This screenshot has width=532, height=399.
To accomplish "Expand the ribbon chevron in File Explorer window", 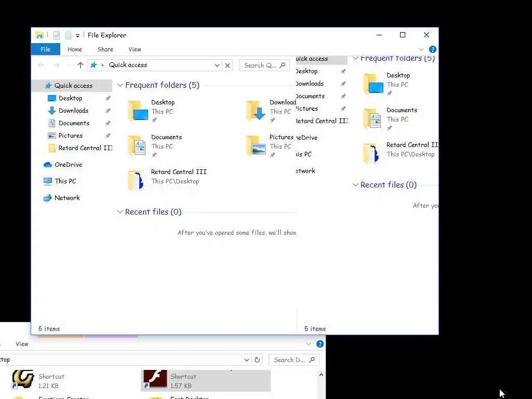I will 421,49.
